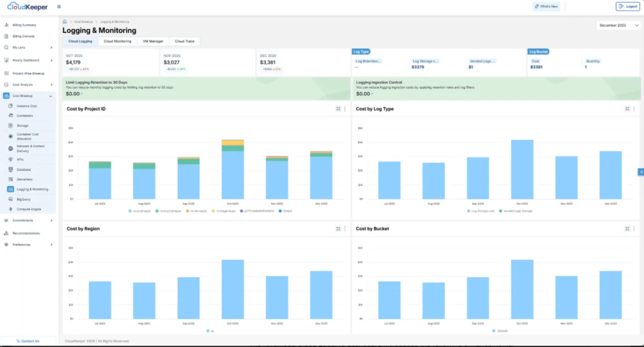Viewport: 644px width, 347px height.
Task: Click the Project-Wise Breakup icon
Action: click(6, 73)
